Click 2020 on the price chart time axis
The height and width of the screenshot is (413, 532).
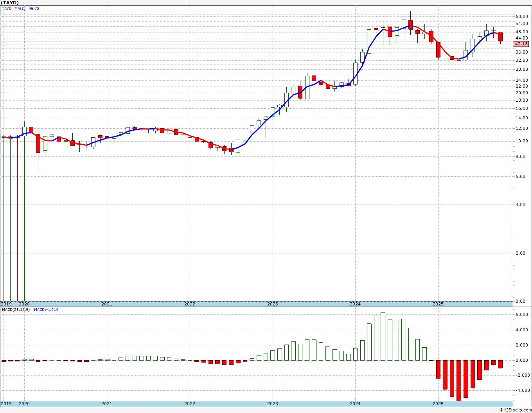[24, 304]
